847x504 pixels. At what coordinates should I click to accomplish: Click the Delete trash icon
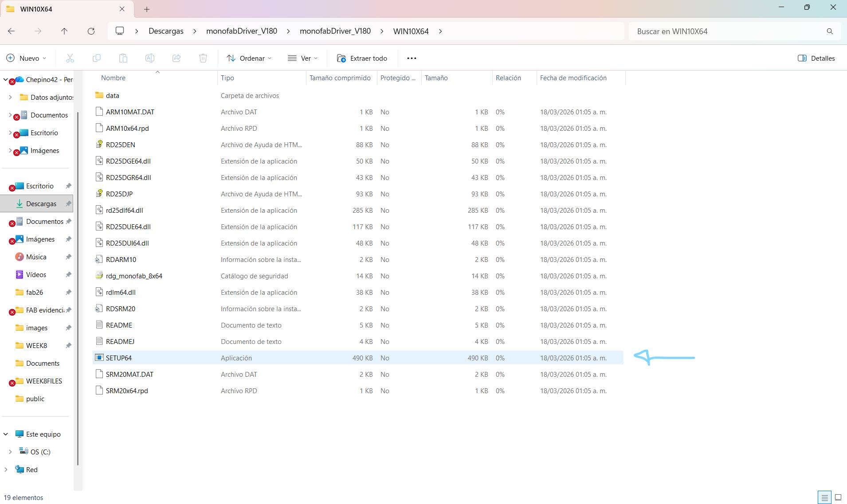tap(203, 58)
